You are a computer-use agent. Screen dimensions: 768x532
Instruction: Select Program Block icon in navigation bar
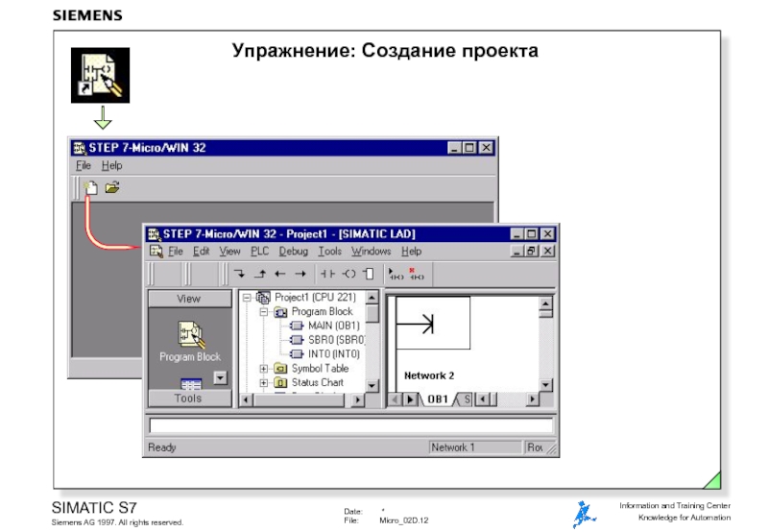tap(190, 342)
